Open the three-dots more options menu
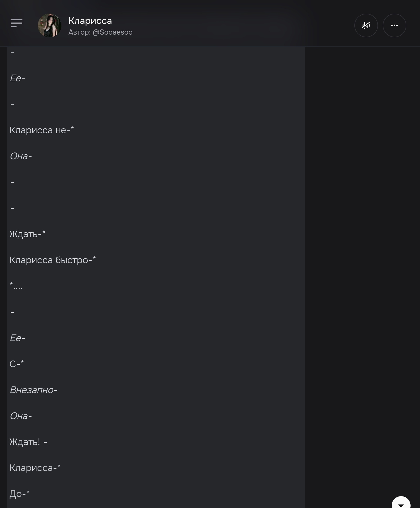Viewport: 420px width, 508px height. pos(394,25)
